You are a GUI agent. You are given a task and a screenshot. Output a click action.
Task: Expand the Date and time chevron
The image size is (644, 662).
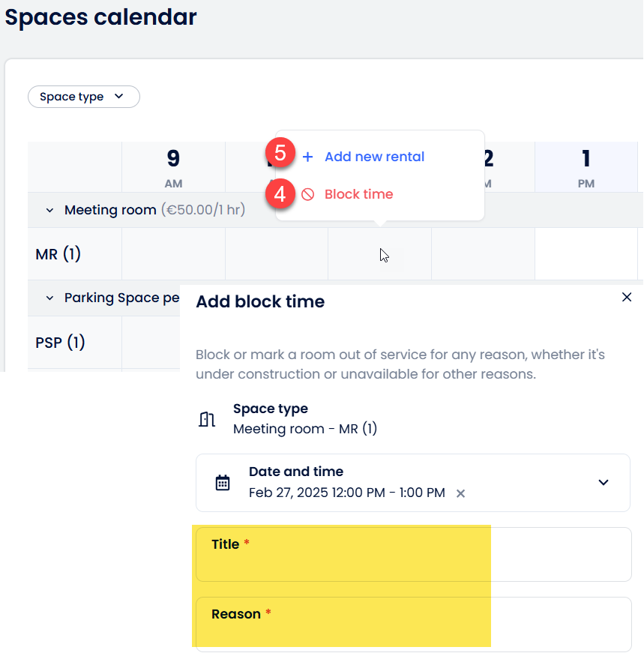pyautogui.click(x=604, y=482)
